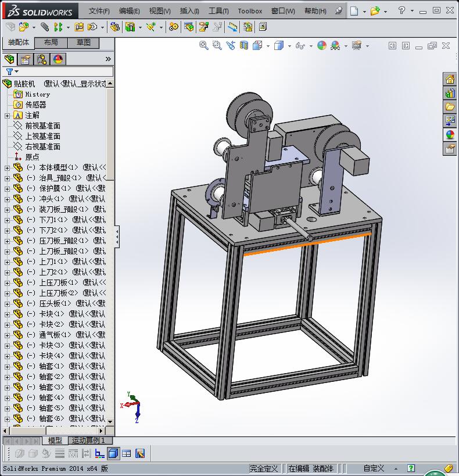Expand the manager tabs chevron
This screenshot has height=476, width=459.
(x=108, y=59)
